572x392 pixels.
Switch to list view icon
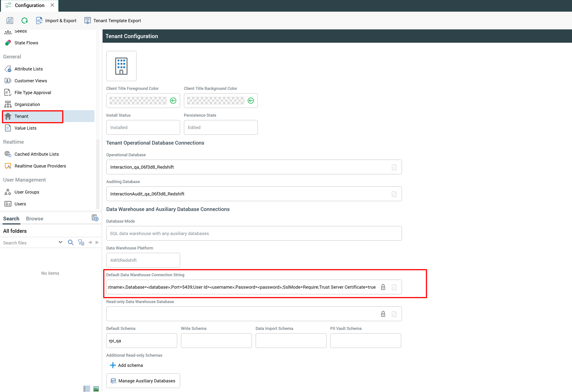pyautogui.click(x=87, y=389)
